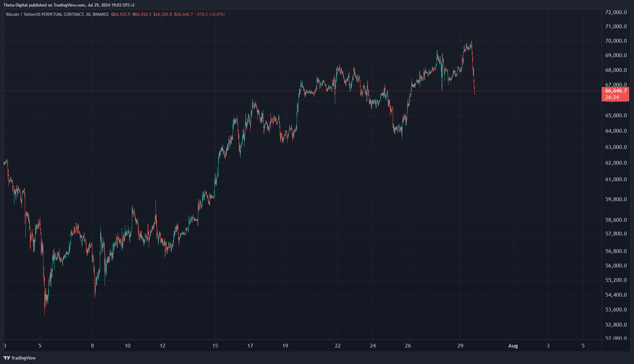Viewport: 634px width, 364px height.
Task: Click the current price label 66,646.7
Action: pos(616,91)
